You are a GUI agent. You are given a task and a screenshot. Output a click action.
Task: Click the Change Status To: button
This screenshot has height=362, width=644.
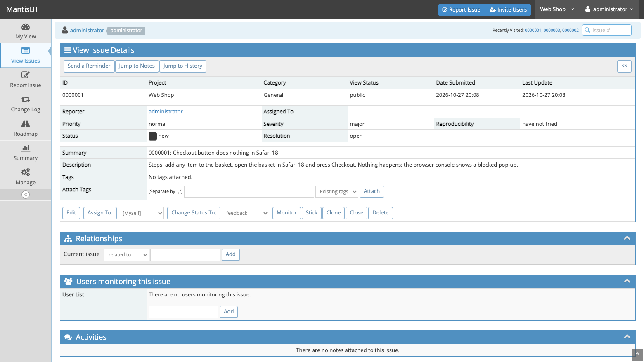coord(194,213)
